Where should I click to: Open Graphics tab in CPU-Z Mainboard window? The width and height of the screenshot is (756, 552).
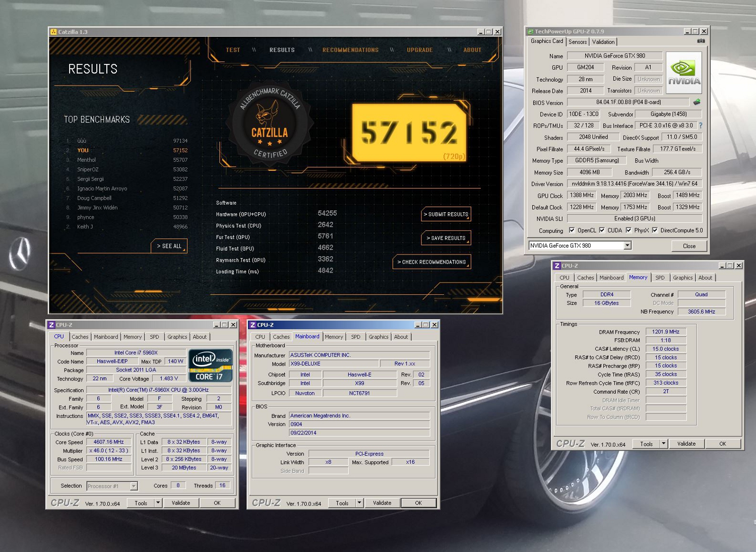coord(379,337)
